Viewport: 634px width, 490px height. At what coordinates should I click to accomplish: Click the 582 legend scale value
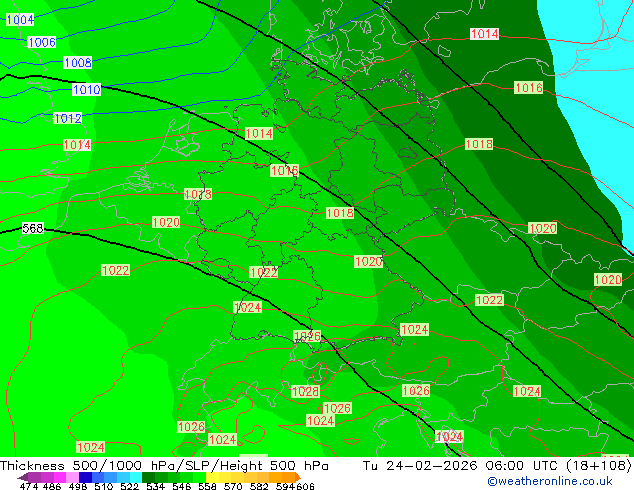pos(259,486)
